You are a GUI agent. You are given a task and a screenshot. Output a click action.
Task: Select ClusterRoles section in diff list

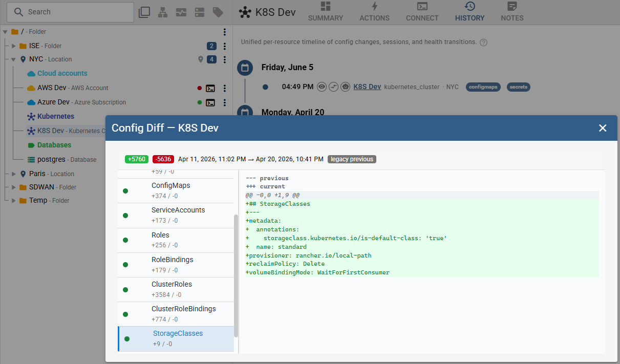coord(176,289)
